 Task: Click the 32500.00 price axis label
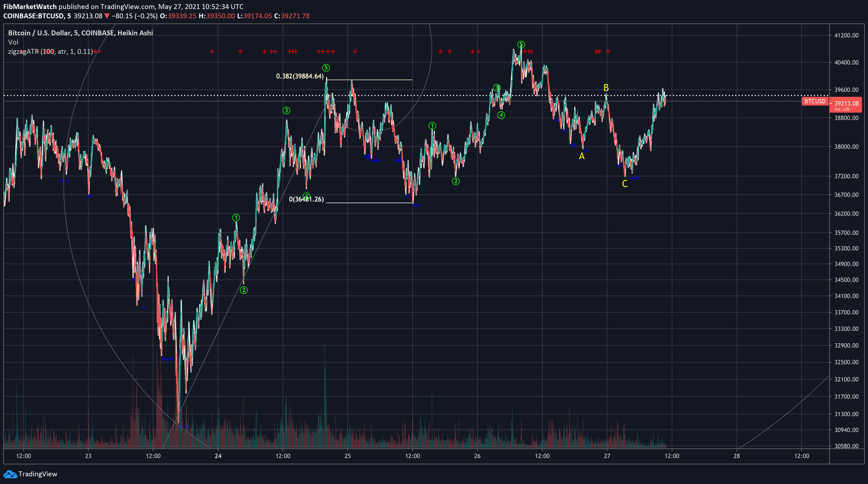pyautogui.click(x=846, y=362)
